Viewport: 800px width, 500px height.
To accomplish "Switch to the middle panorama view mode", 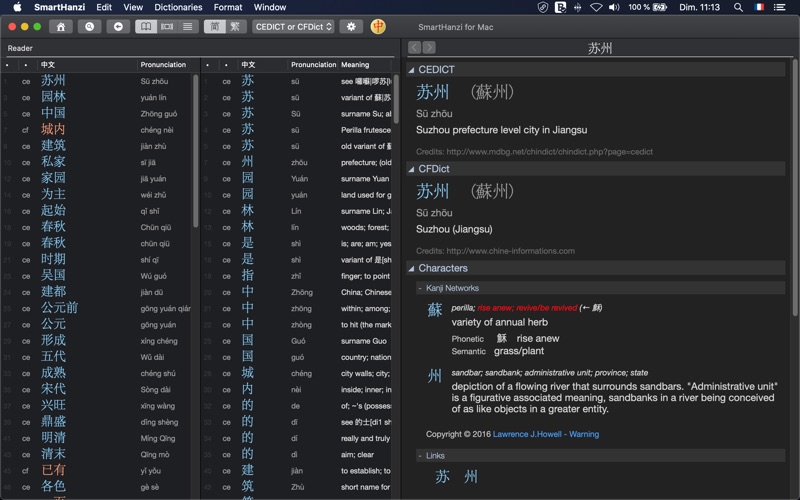I will (x=167, y=27).
